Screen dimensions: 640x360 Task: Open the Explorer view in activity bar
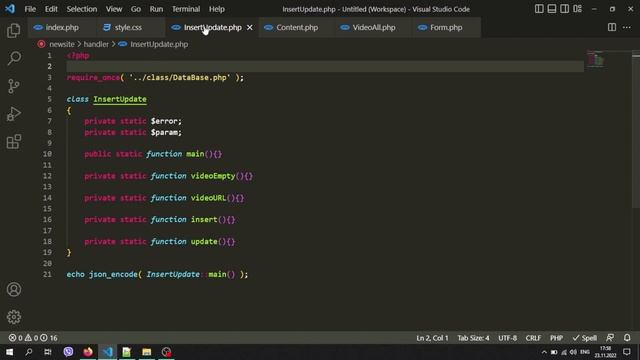(13, 31)
